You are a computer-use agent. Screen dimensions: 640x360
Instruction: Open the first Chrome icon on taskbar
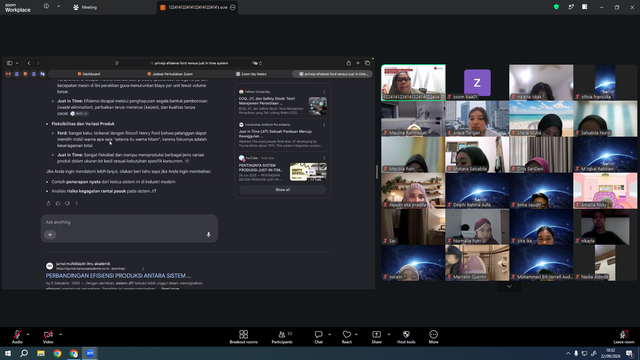click(x=57, y=353)
